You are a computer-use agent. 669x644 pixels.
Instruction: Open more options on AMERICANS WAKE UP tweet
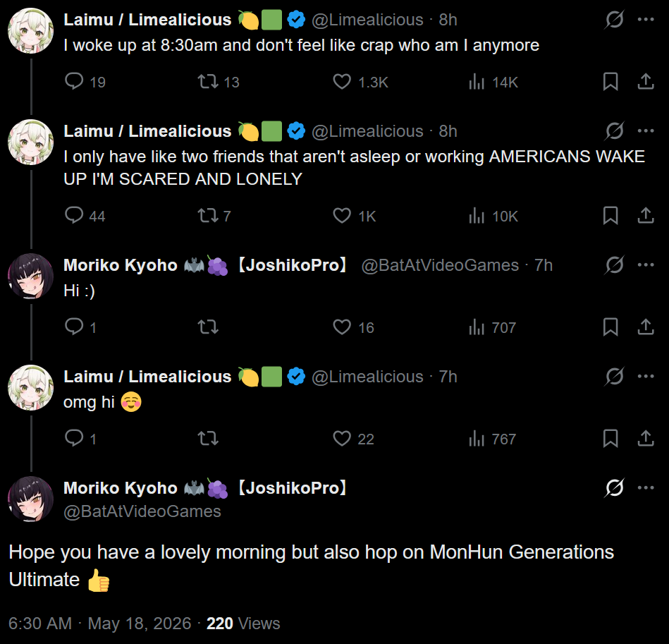coord(646,130)
